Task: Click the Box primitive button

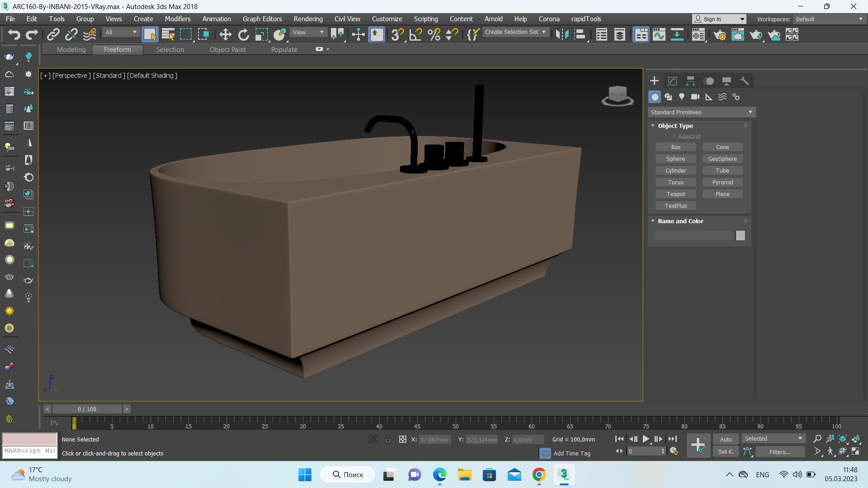Action: point(675,147)
